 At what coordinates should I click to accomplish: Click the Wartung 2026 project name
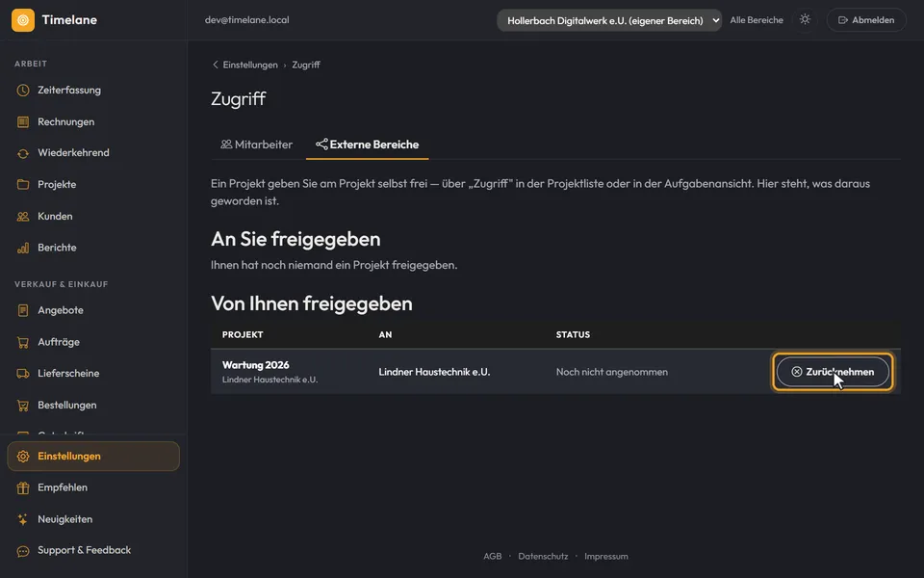point(256,365)
